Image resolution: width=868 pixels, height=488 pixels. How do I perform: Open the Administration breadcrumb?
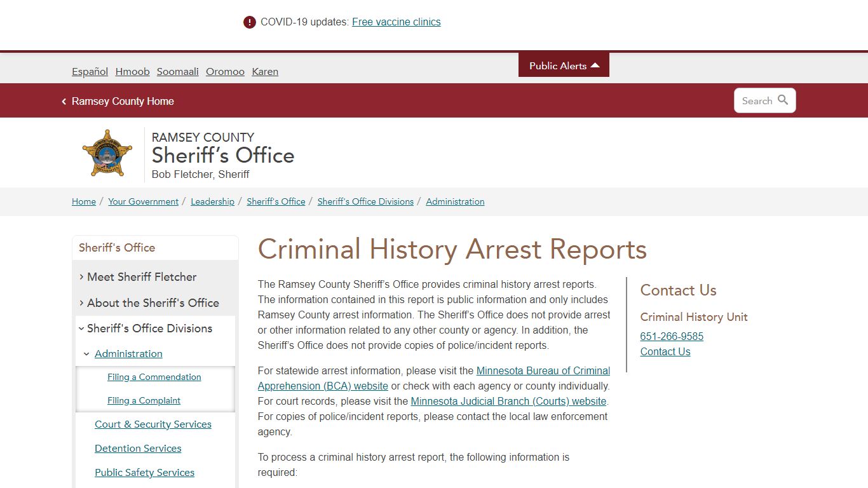pyautogui.click(x=455, y=201)
